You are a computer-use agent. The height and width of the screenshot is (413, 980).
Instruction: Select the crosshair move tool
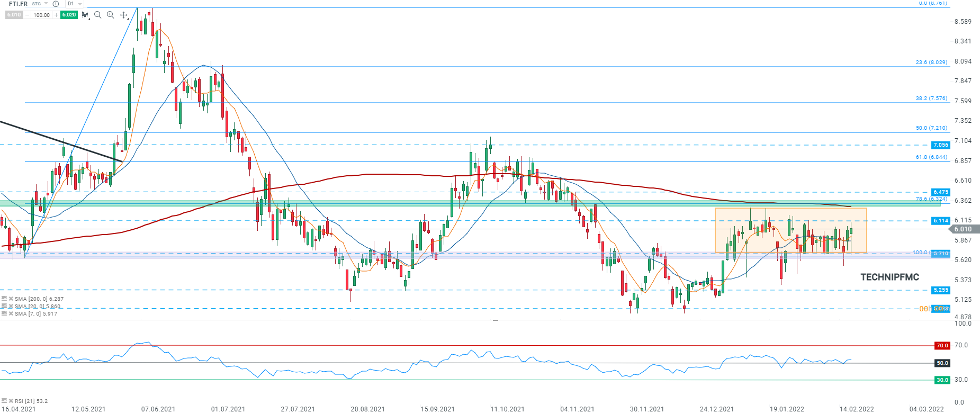point(124,15)
